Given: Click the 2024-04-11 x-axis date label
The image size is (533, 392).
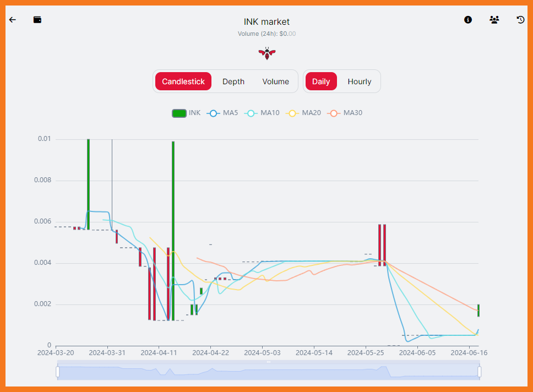Looking at the screenshot, I should [159, 353].
